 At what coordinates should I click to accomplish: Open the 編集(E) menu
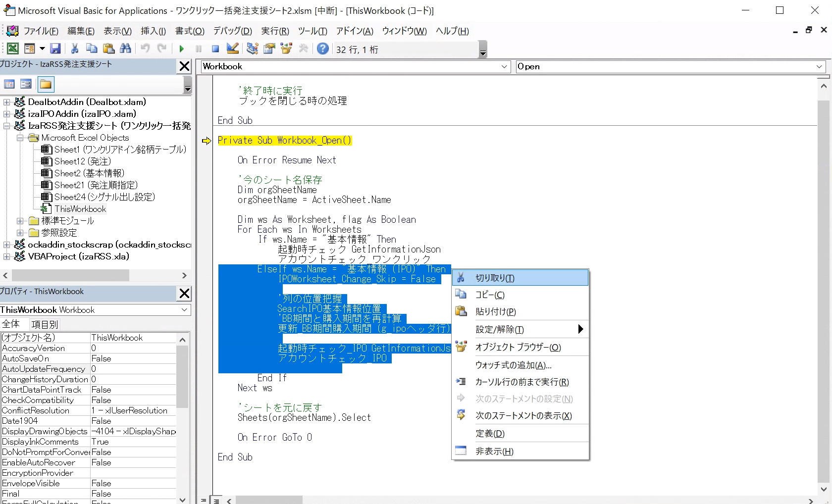[81, 31]
